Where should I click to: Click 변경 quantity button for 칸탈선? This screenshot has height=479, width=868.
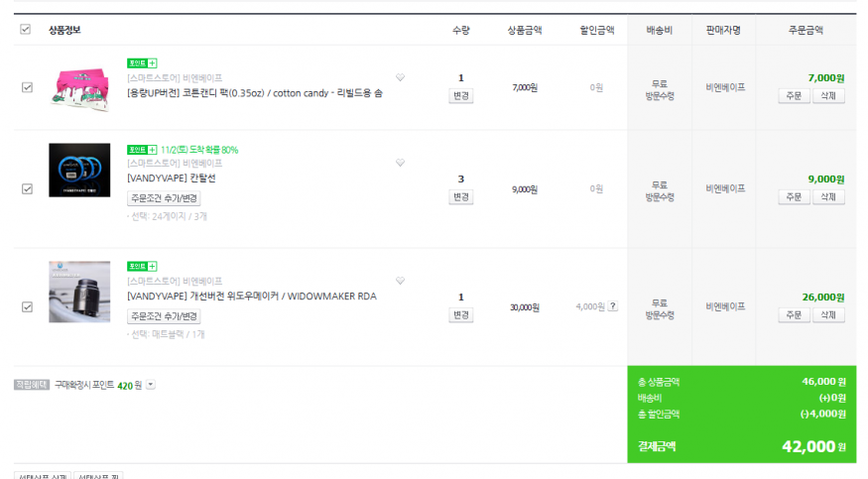click(460, 197)
